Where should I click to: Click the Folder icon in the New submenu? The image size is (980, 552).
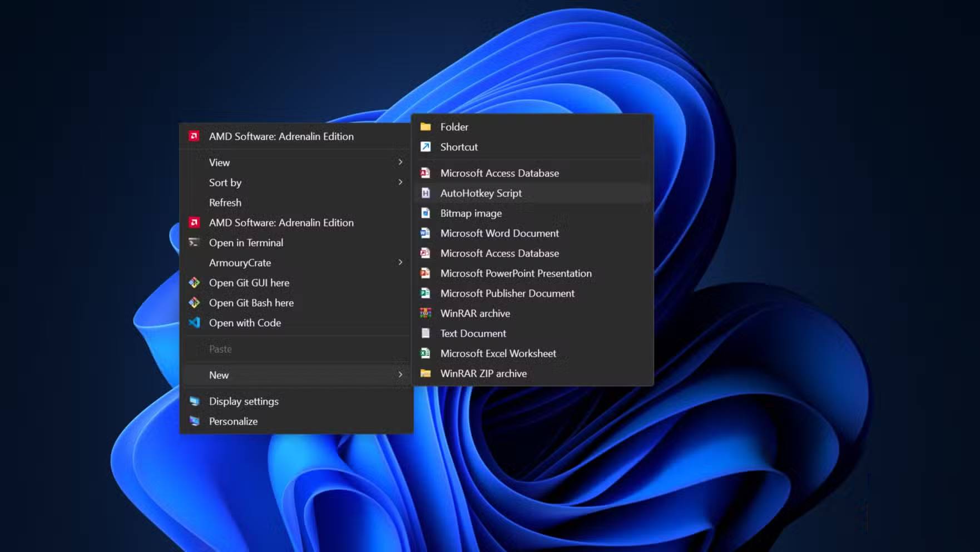click(x=425, y=127)
